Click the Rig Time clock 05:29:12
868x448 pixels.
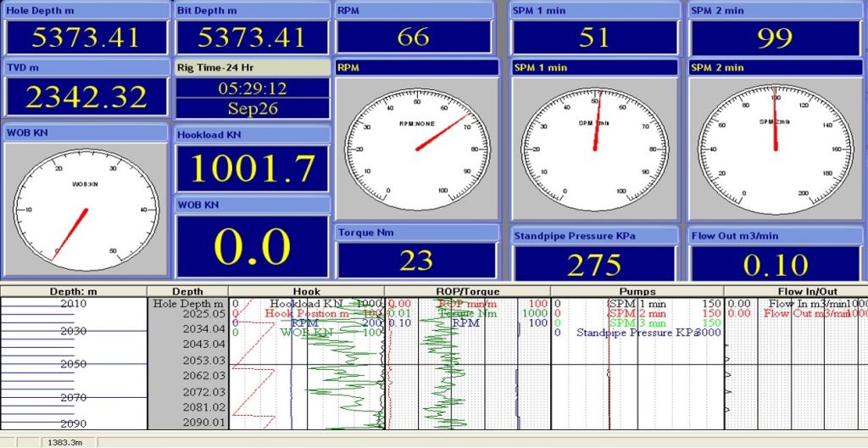[x=252, y=88]
